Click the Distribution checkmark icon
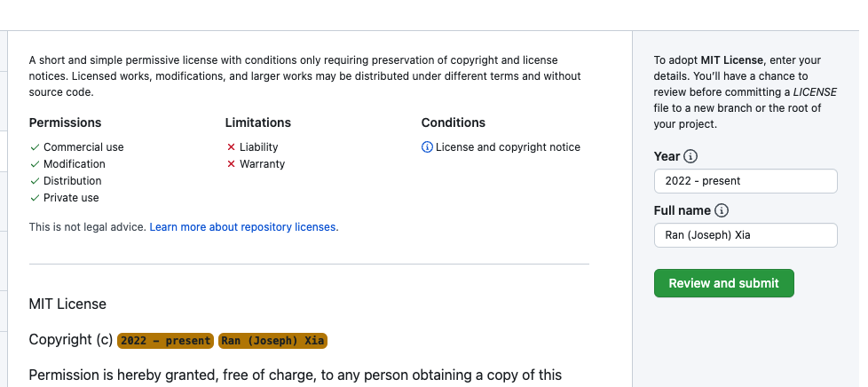Image resolution: width=868 pixels, height=387 pixels. coord(35,181)
